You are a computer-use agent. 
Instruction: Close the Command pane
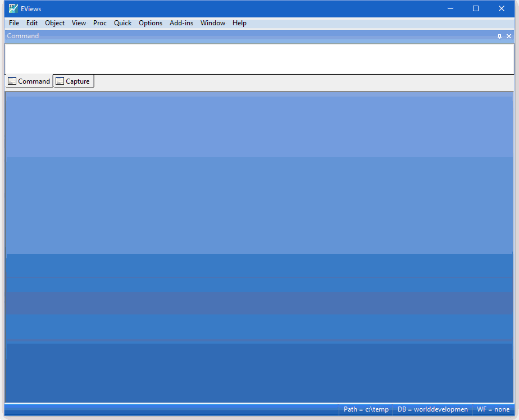coord(509,36)
